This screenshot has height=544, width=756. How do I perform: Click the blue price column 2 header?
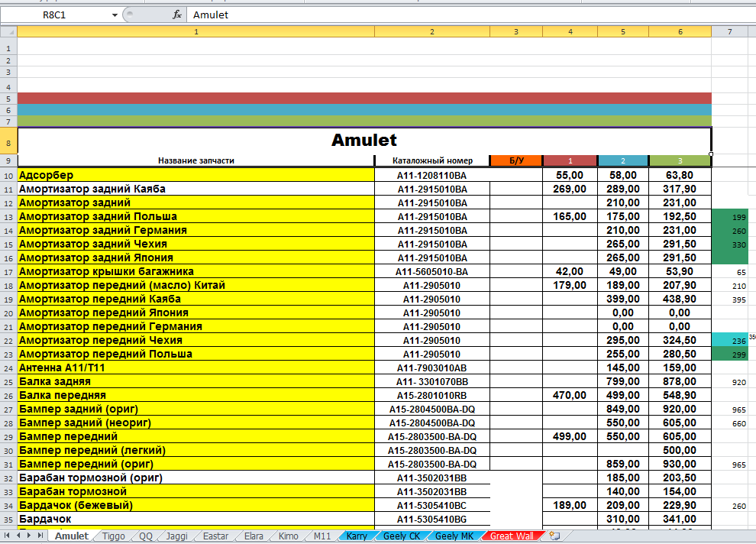click(x=623, y=160)
